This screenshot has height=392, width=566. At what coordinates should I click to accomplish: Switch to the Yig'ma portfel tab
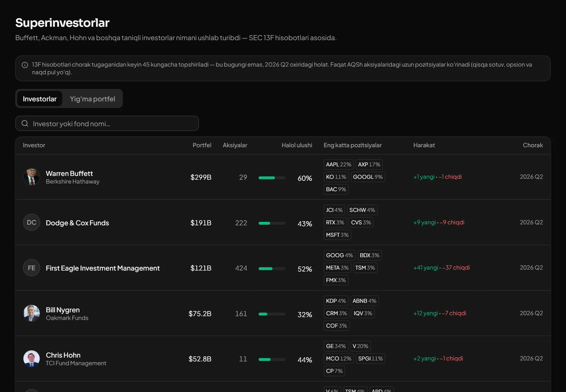coord(92,99)
